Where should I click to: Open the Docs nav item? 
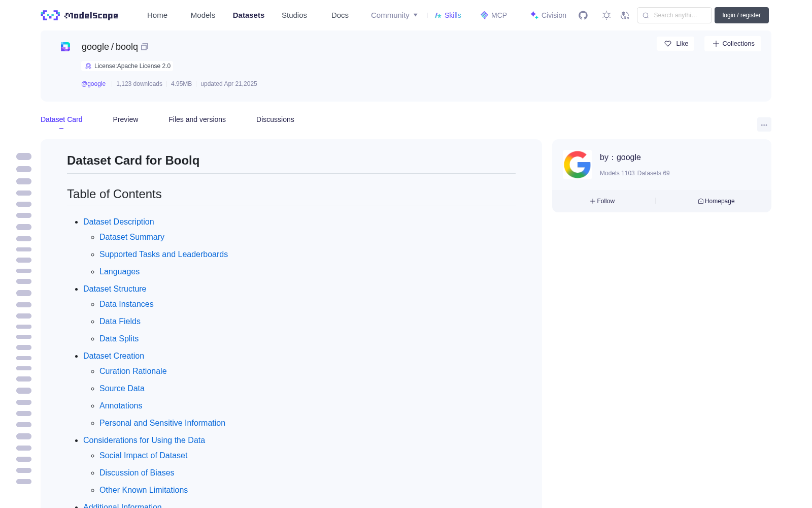(340, 15)
